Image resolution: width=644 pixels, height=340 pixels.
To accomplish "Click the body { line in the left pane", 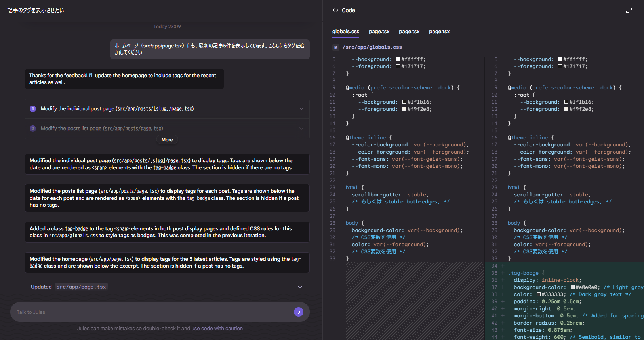I will coord(355,223).
